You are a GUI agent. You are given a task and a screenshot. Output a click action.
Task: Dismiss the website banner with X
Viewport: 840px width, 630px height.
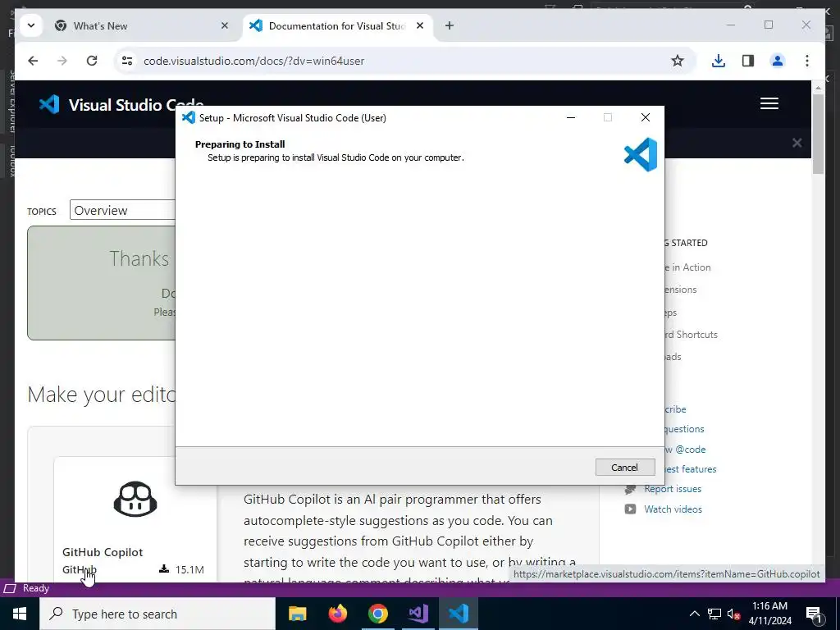tap(797, 143)
